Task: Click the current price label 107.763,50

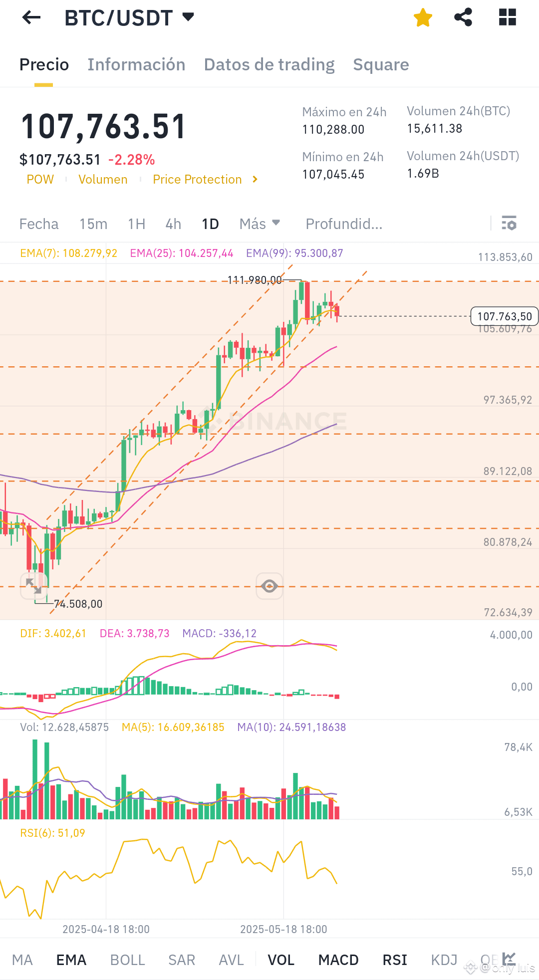Action: point(505,316)
